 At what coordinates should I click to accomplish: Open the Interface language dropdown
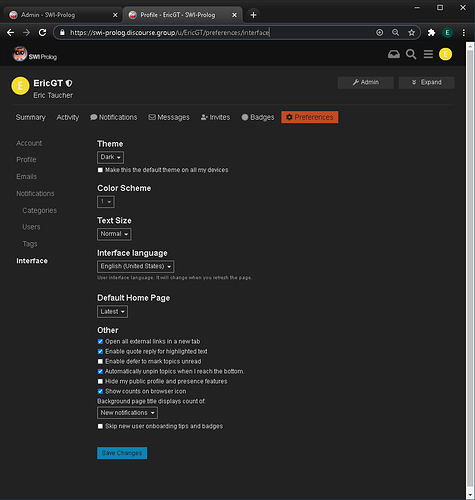135,266
